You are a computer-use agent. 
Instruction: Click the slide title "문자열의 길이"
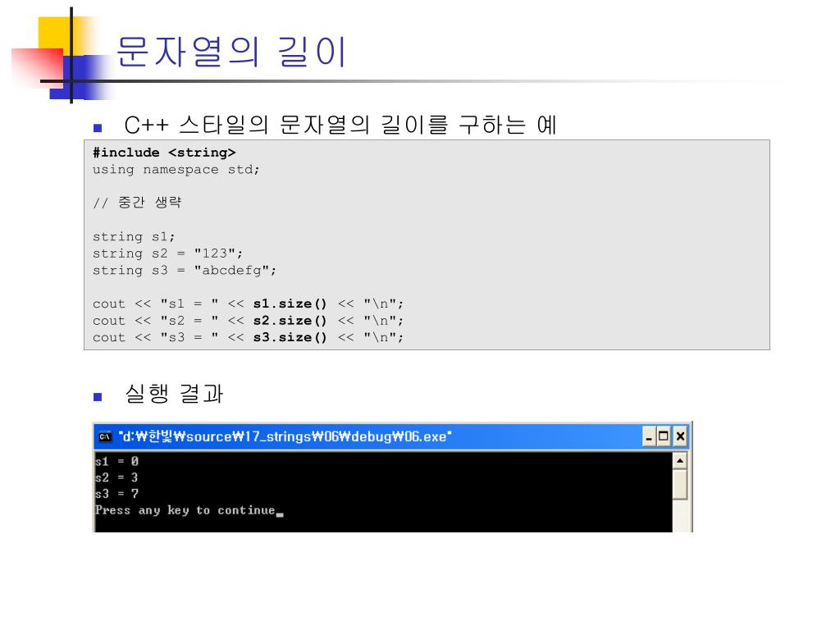pyautogui.click(x=231, y=52)
